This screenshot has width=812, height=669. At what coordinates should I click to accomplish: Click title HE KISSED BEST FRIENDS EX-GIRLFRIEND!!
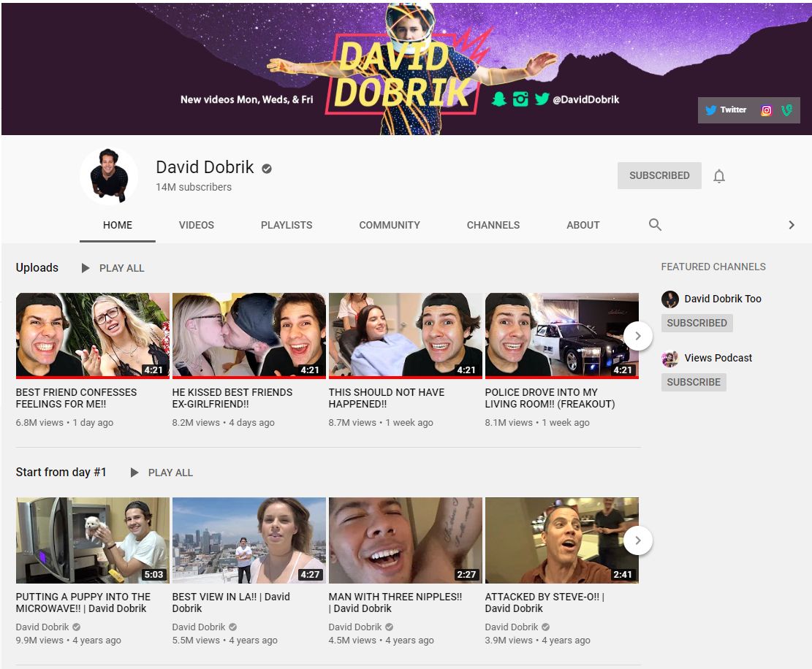pos(232,398)
